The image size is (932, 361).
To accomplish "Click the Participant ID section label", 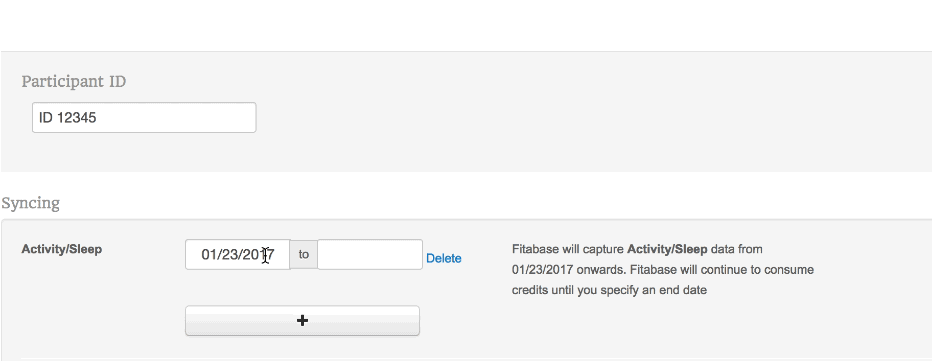I will pyautogui.click(x=74, y=81).
